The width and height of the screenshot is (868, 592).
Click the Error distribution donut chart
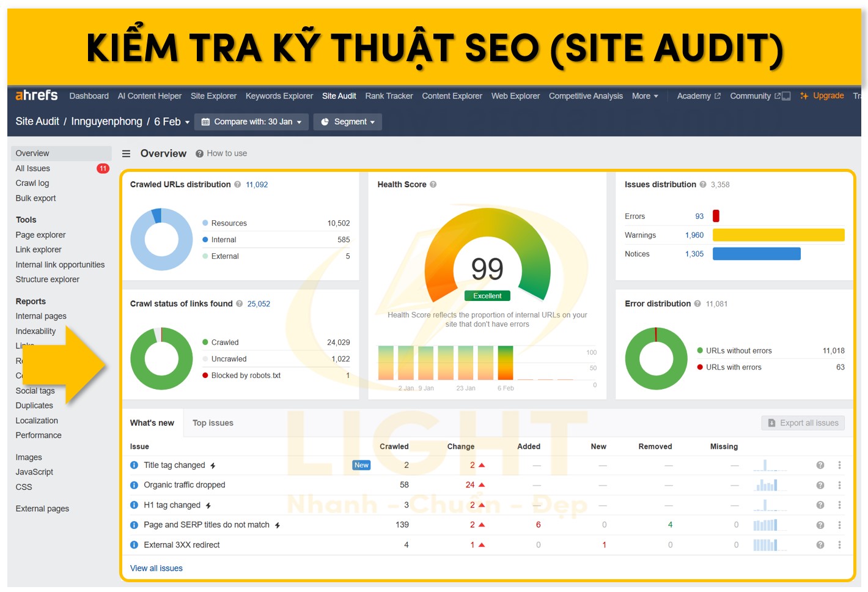point(657,358)
